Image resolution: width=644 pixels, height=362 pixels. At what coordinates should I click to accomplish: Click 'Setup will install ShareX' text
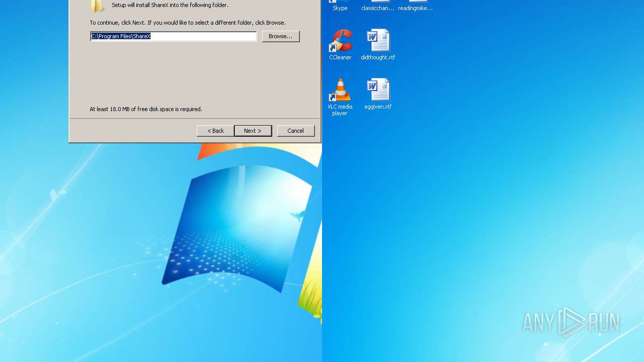tap(170, 5)
